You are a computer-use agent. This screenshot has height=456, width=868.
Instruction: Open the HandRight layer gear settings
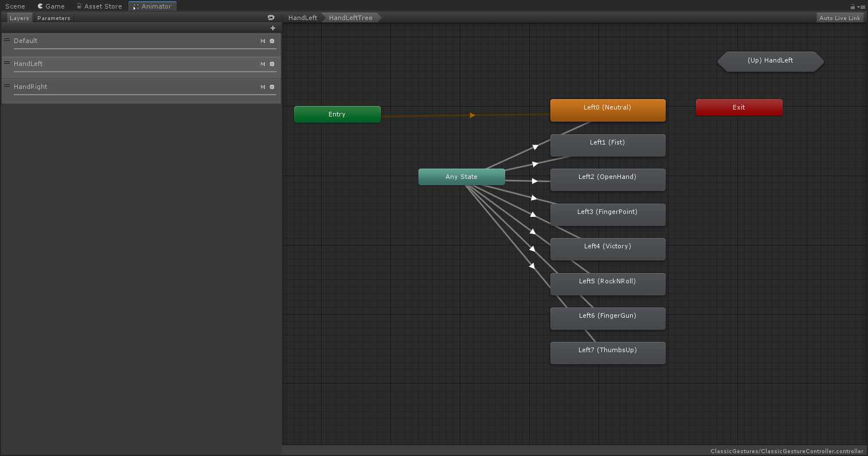pos(272,87)
